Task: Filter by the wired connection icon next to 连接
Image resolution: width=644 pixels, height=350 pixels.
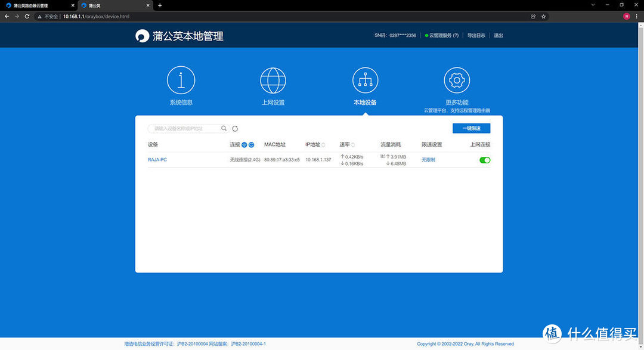Action: 244,144
